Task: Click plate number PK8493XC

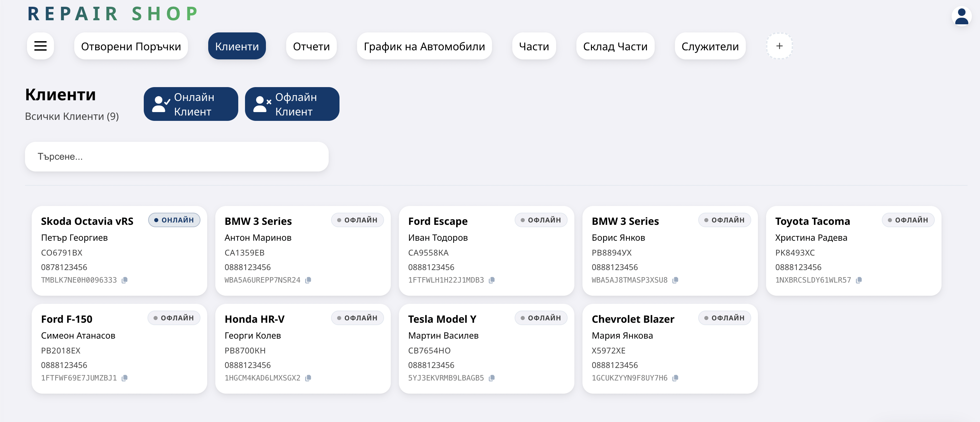Action: coord(795,253)
